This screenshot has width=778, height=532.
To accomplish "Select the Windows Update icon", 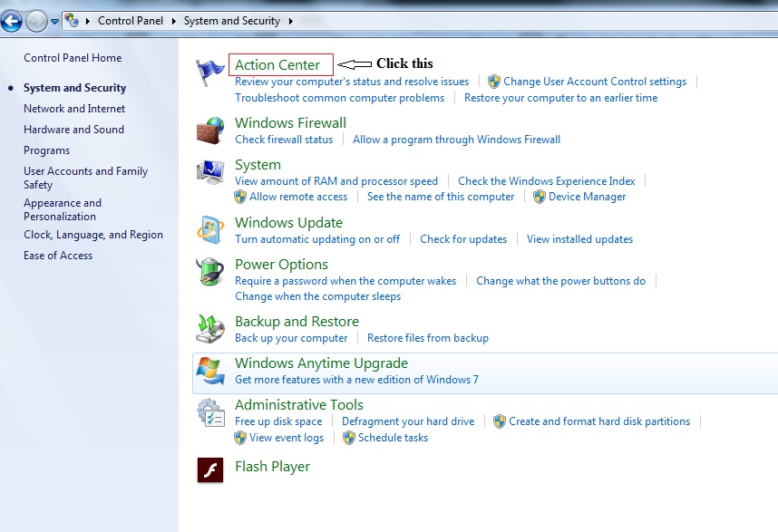I will [x=210, y=230].
